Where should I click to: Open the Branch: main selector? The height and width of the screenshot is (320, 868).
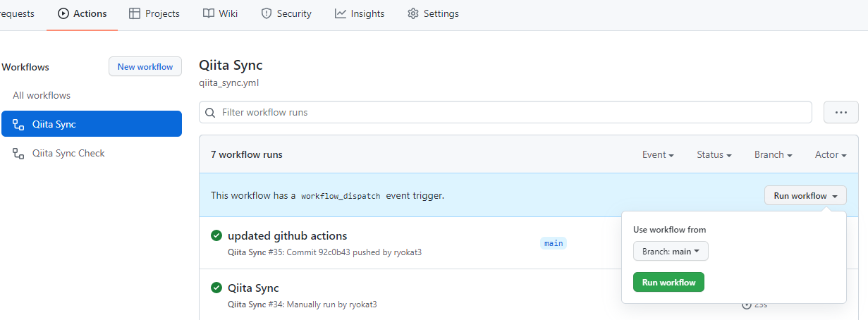click(671, 251)
